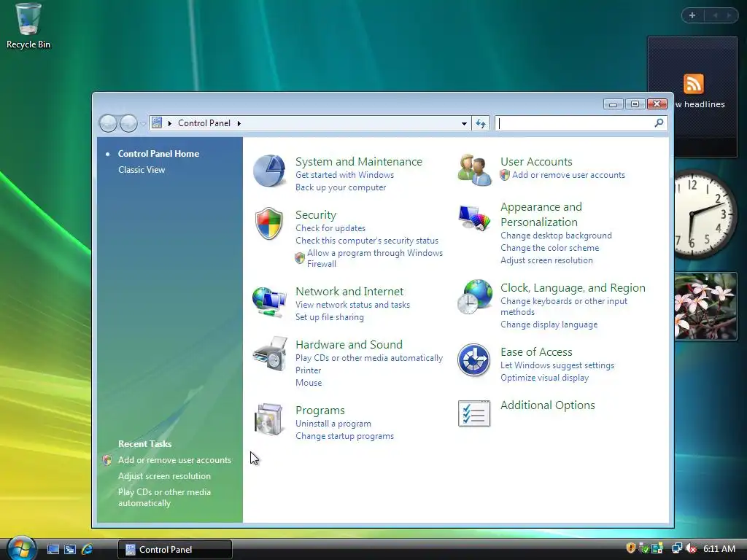Open the recent pages dropdown next to Forward
This screenshot has width=747, height=560.
tap(142, 124)
